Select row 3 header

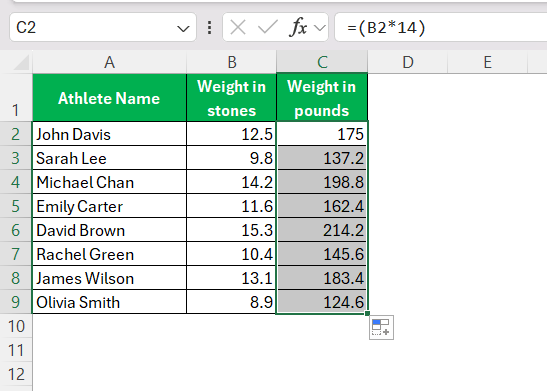pos(16,158)
